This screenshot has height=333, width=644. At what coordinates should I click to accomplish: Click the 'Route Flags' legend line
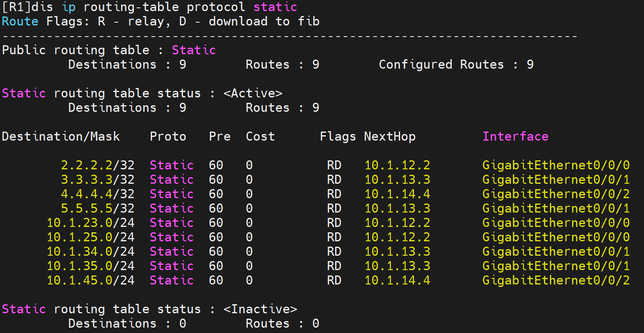click(x=160, y=21)
